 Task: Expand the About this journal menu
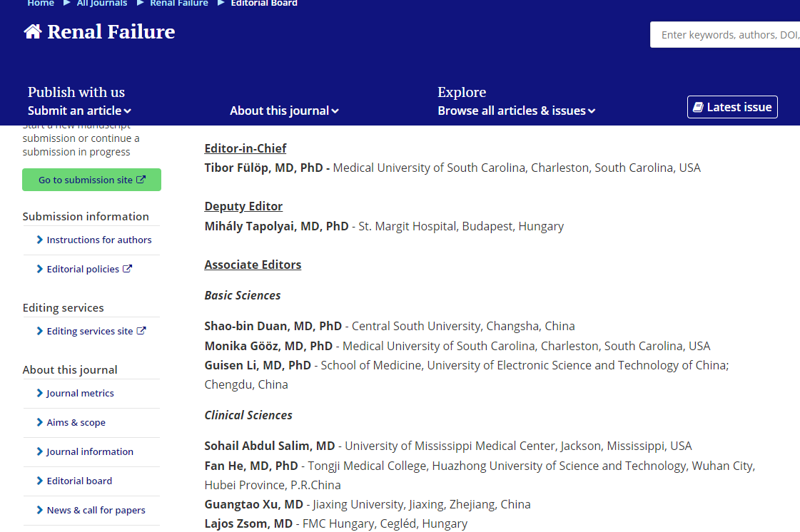click(284, 111)
